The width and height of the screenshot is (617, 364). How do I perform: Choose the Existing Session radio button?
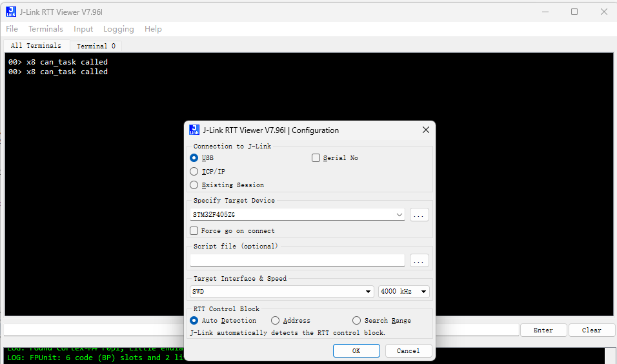[194, 185]
